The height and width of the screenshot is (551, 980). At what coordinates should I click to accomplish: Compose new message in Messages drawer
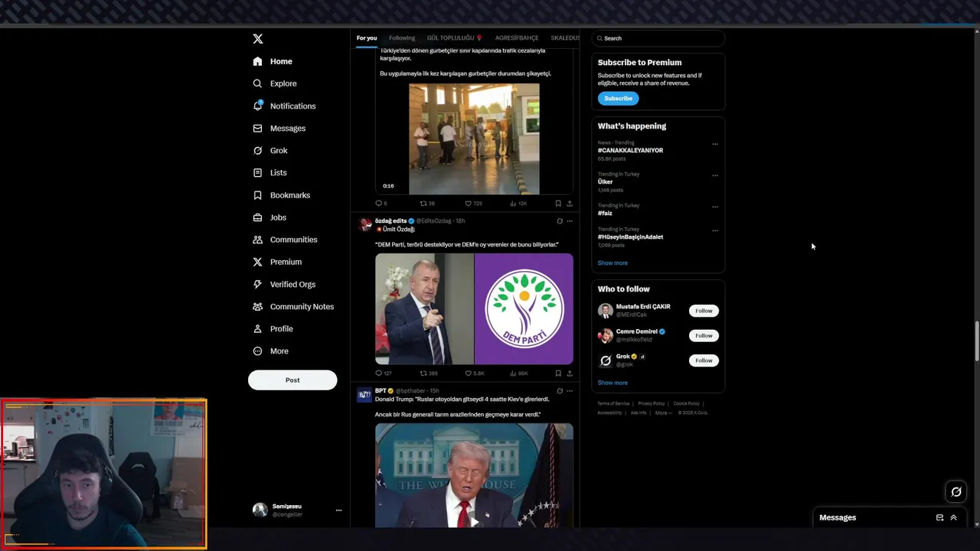pos(939,518)
